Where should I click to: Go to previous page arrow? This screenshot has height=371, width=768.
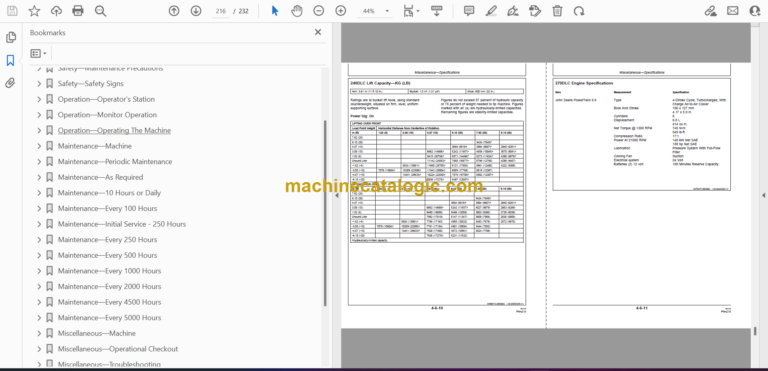point(174,11)
